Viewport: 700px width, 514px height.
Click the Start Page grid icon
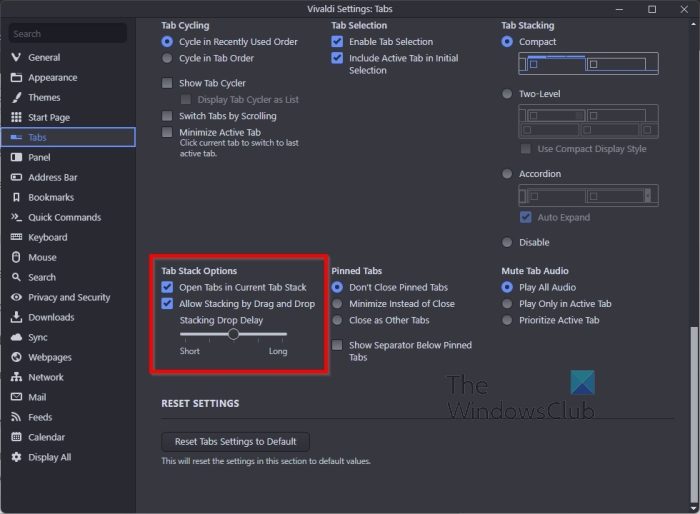[16, 117]
